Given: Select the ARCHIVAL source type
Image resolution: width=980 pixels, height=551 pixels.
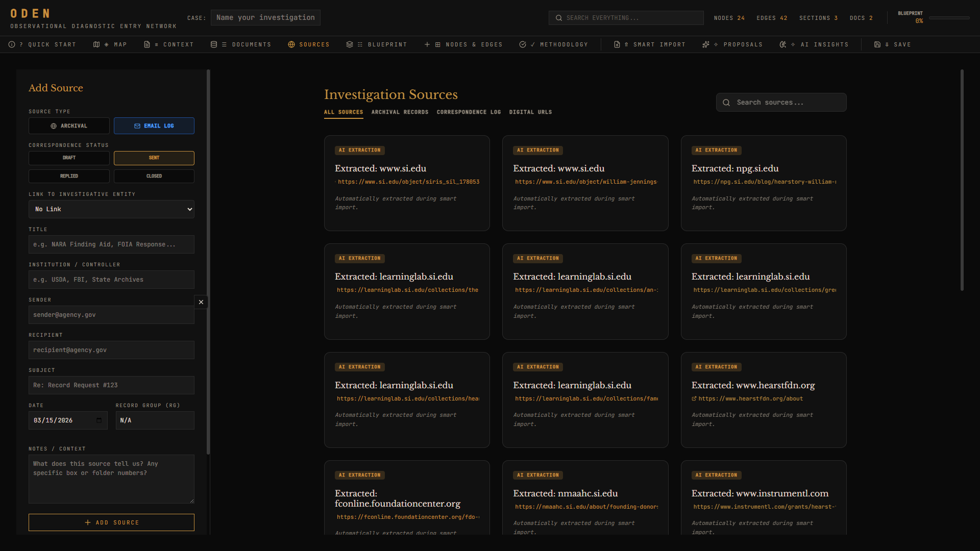Looking at the screenshot, I should pos(69,126).
